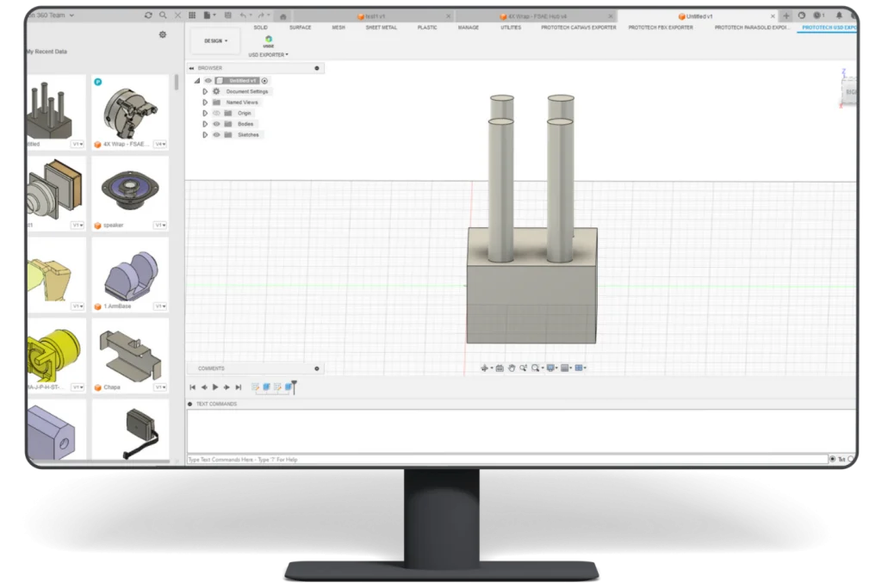Expand Document Settings in the browser
The height and width of the screenshot is (588, 882).
point(205,91)
